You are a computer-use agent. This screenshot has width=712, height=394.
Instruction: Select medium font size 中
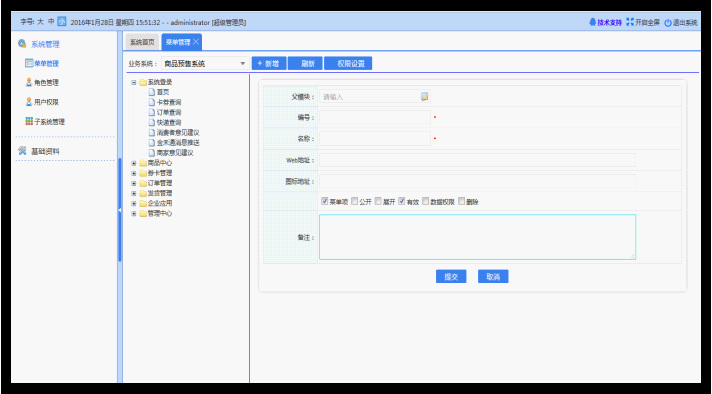[51, 21]
